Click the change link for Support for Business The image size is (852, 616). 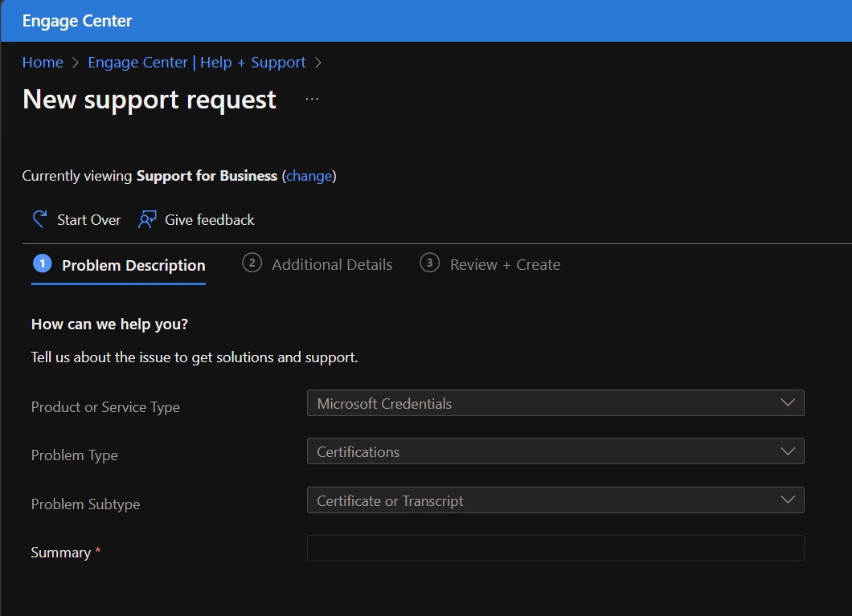pyautogui.click(x=309, y=176)
